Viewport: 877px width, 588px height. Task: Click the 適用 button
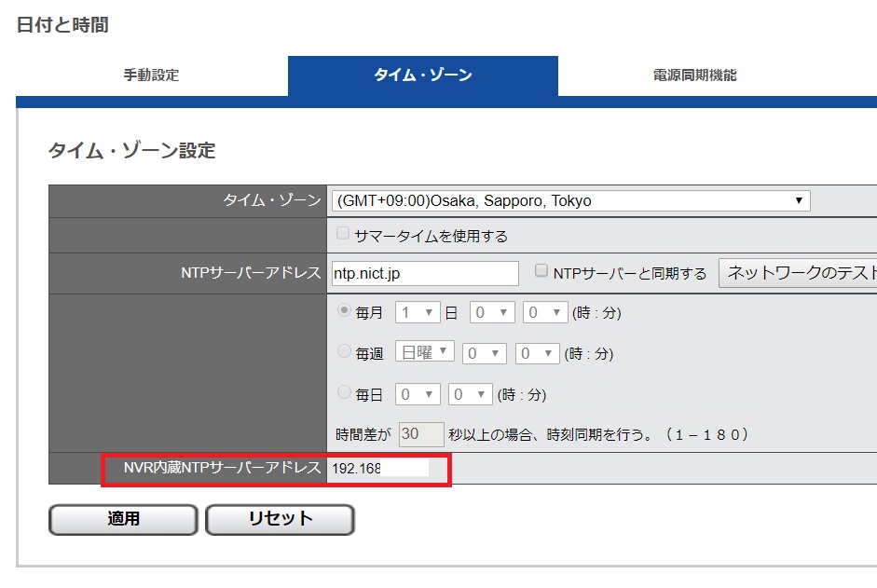click(124, 520)
